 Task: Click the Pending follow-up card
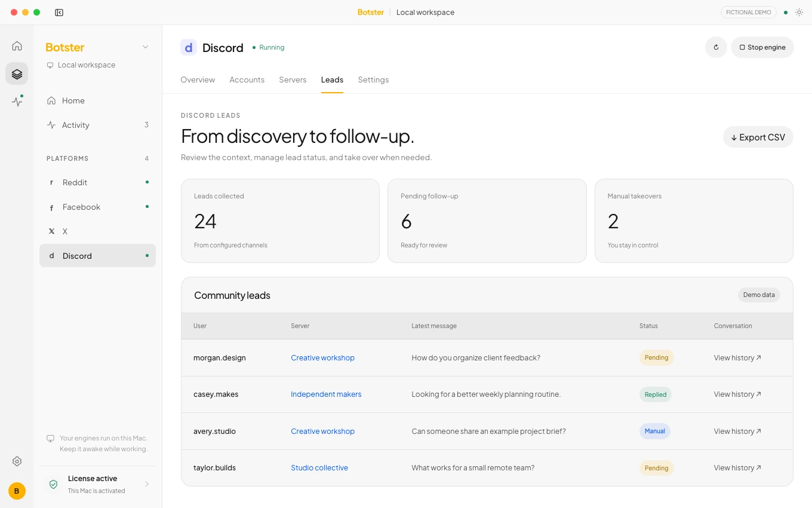[487, 221]
